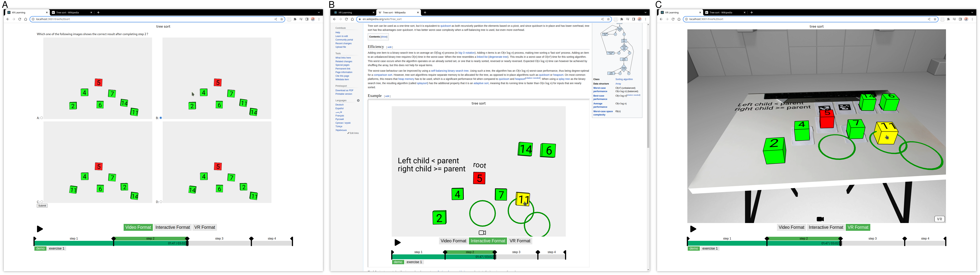Open the Chrome three-dot menu in window A
The width and height of the screenshot is (980, 275).
(319, 19)
